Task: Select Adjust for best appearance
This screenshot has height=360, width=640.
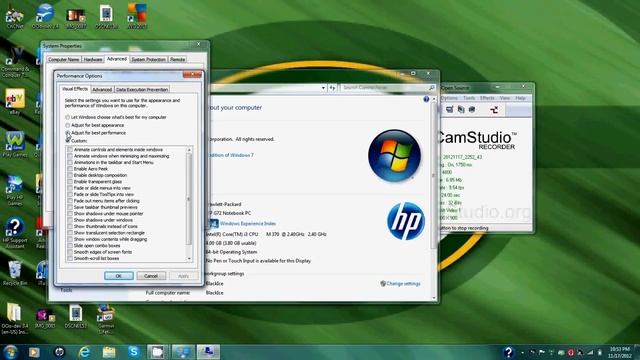Action: pyautogui.click(x=67, y=125)
